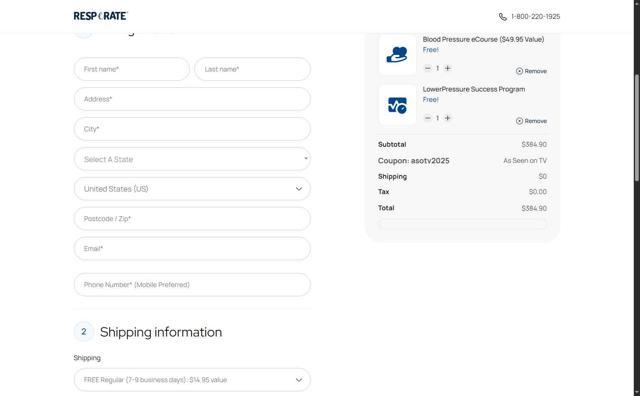This screenshot has width=640, height=396.
Task: Click the phone icon in the header
Action: tap(502, 17)
